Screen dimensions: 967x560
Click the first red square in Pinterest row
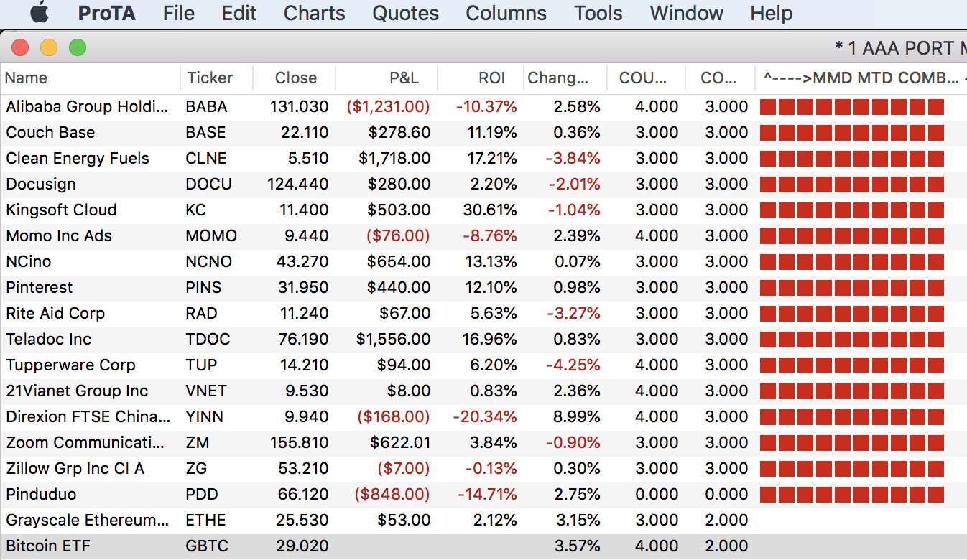[x=768, y=288]
